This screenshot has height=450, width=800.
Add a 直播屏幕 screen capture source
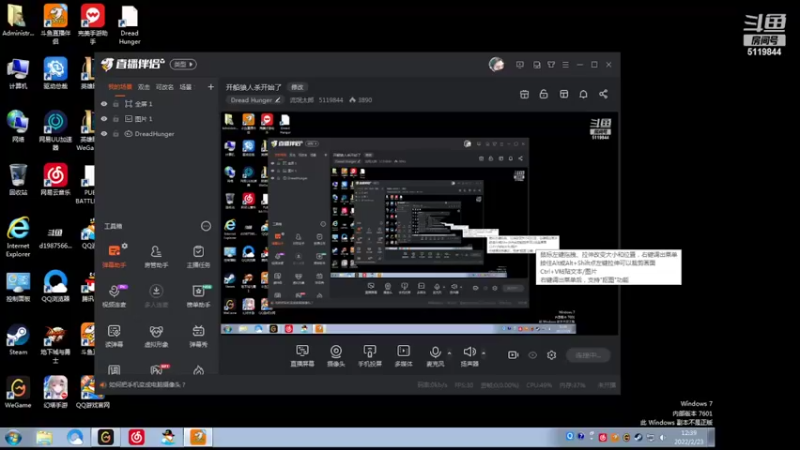click(302, 356)
